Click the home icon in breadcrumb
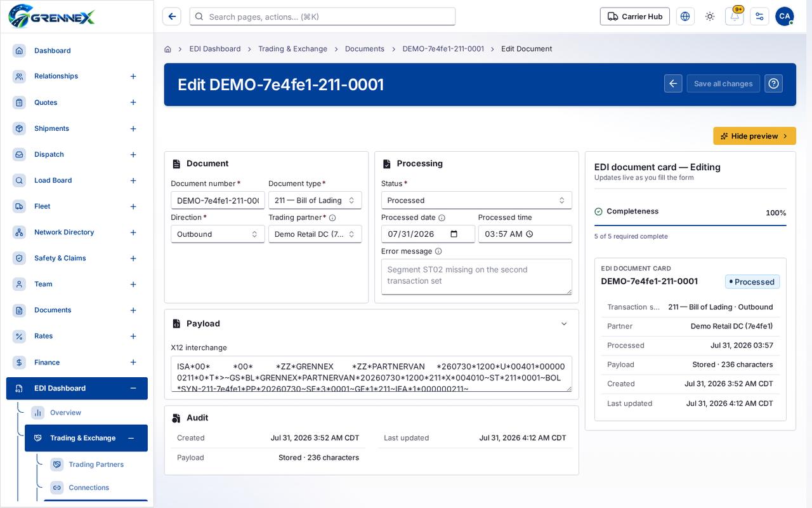The height and width of the screenshot is (508, 812). (x=167, y=49)
